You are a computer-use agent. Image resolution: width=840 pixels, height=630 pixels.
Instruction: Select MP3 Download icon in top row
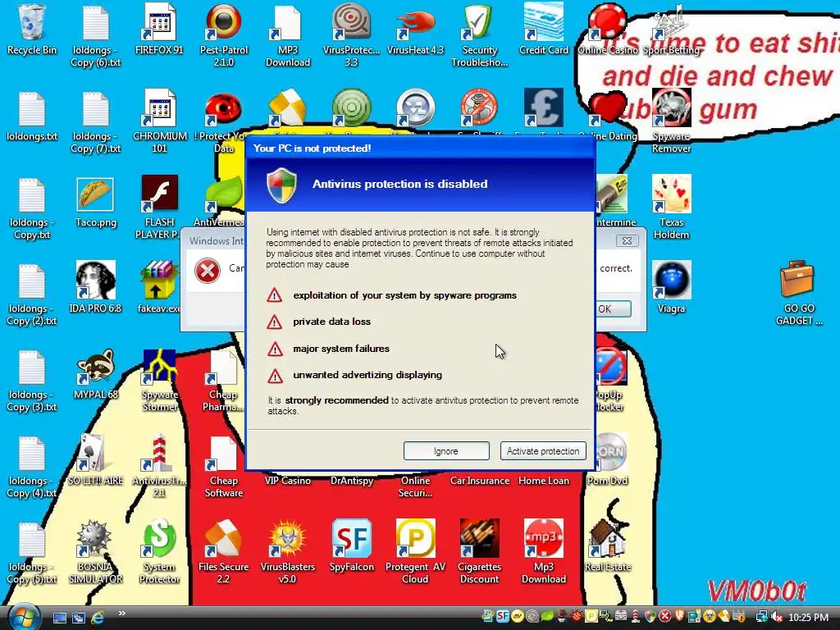[288, 34]
